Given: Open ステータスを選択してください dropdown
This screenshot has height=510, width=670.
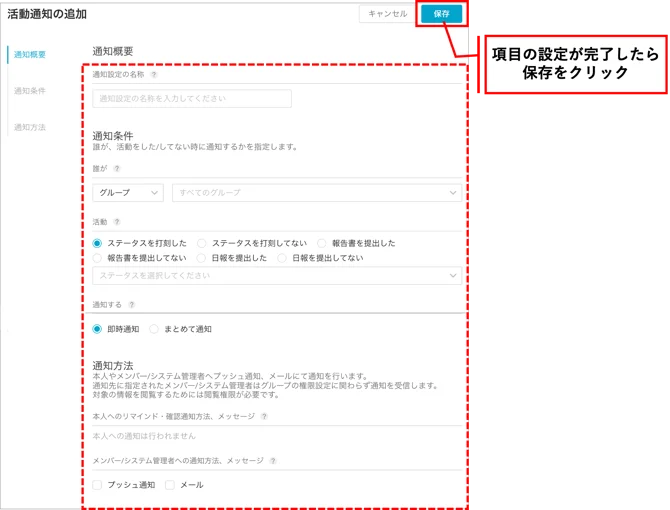Looking at the screenshot, I should 277,276.
